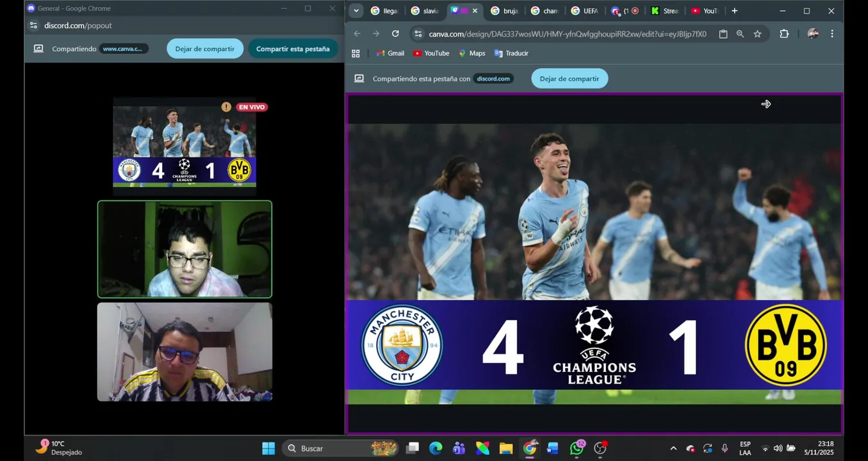
Task: Open the Chrome extensions puzzle icon
Action: (784, 34)
